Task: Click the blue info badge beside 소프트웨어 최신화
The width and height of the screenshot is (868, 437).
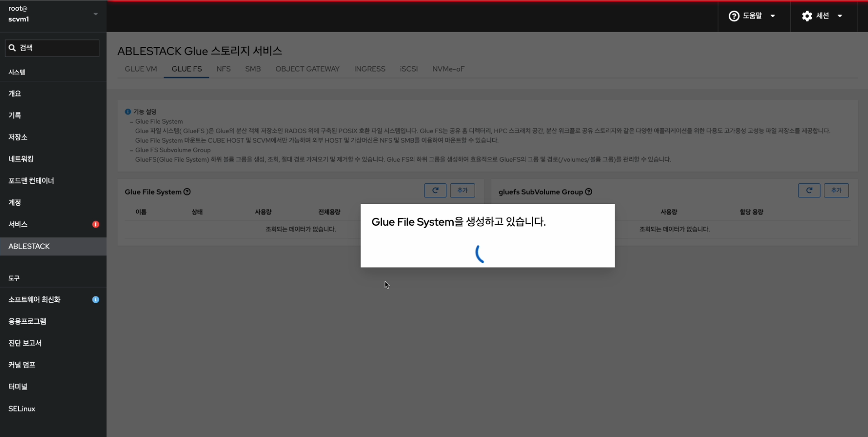Action: (x=96, y=300)
